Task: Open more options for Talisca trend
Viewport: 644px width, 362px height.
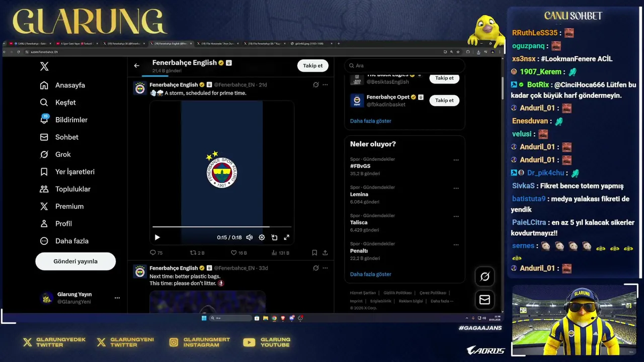Action: tap(456, 216)
